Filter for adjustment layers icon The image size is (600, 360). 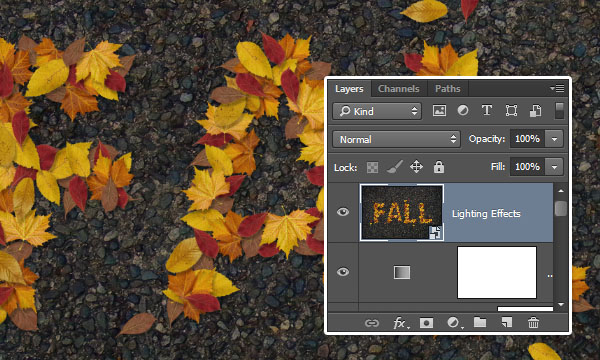tap(463, 111)
